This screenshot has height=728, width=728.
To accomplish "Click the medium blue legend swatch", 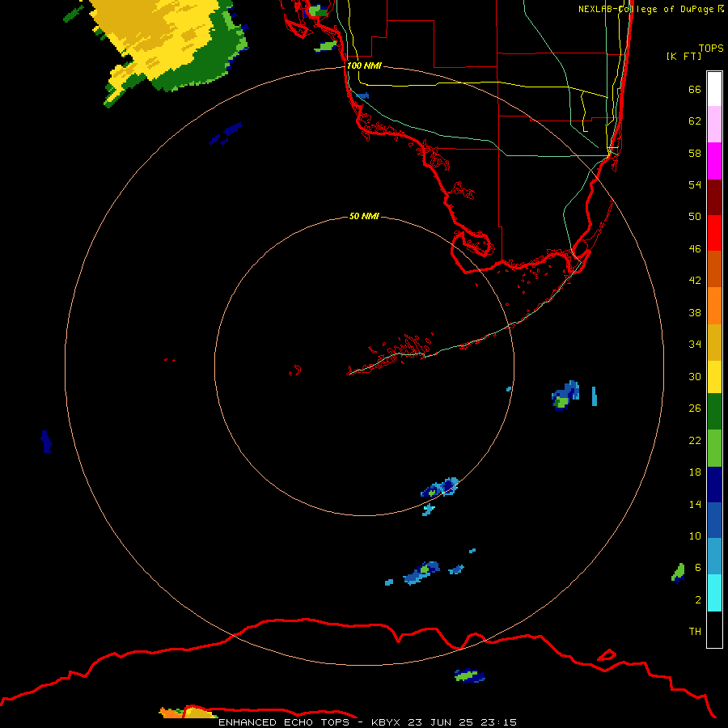I will 714,520.
